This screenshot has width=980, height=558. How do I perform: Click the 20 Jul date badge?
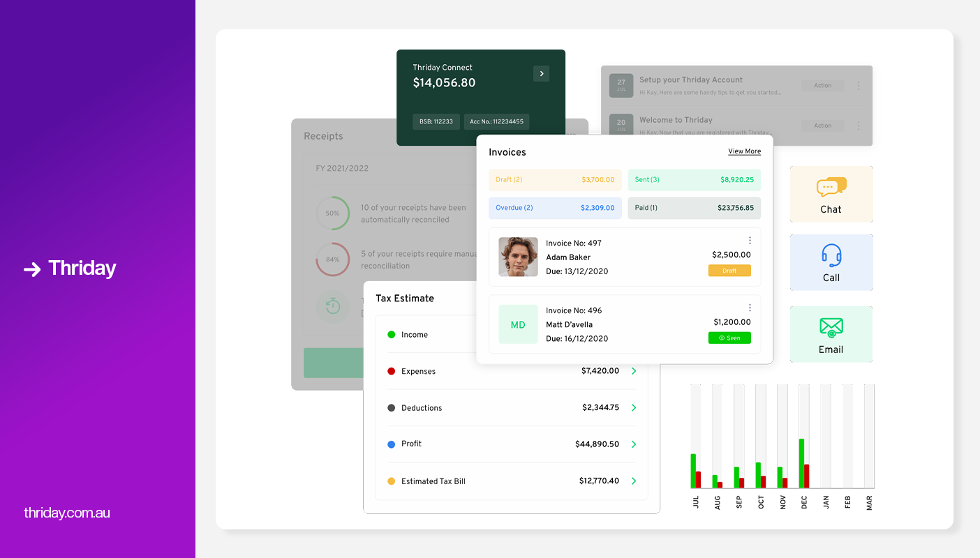pyautogui.click(x=621, y=126)
